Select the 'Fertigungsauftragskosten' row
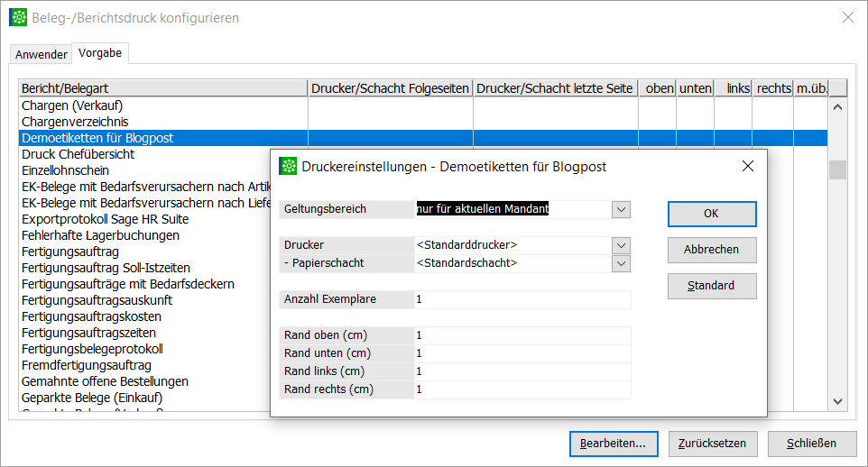This screenshot has height=467, width=868. [x=145, y=316]
